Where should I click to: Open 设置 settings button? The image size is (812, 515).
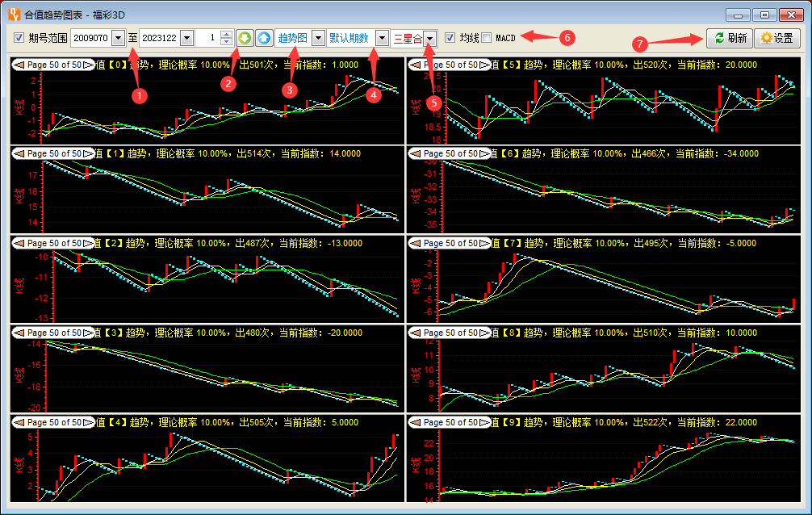(x=776, y=38)
